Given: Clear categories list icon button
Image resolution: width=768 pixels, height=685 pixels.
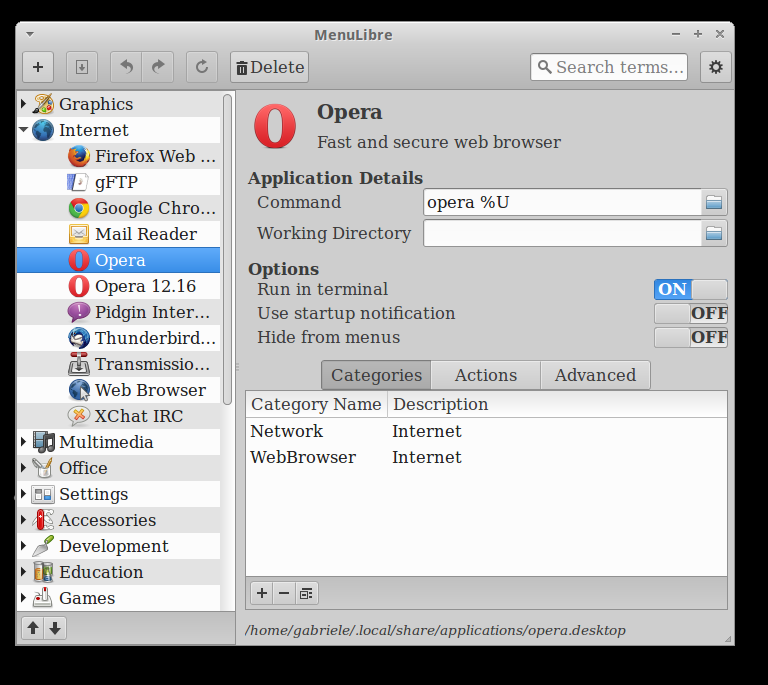Looking at the screenshot, I should (x=307, y=593).
